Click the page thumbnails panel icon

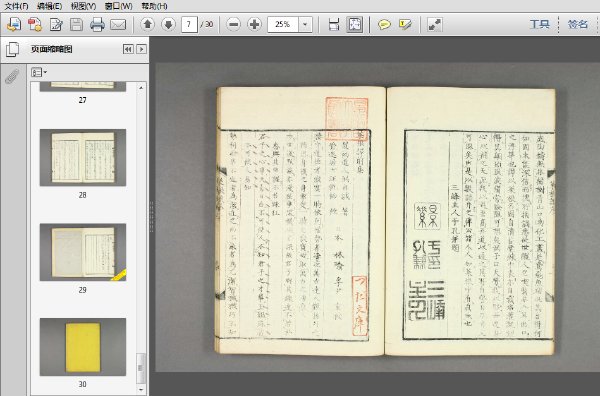(x=13, y=49)
